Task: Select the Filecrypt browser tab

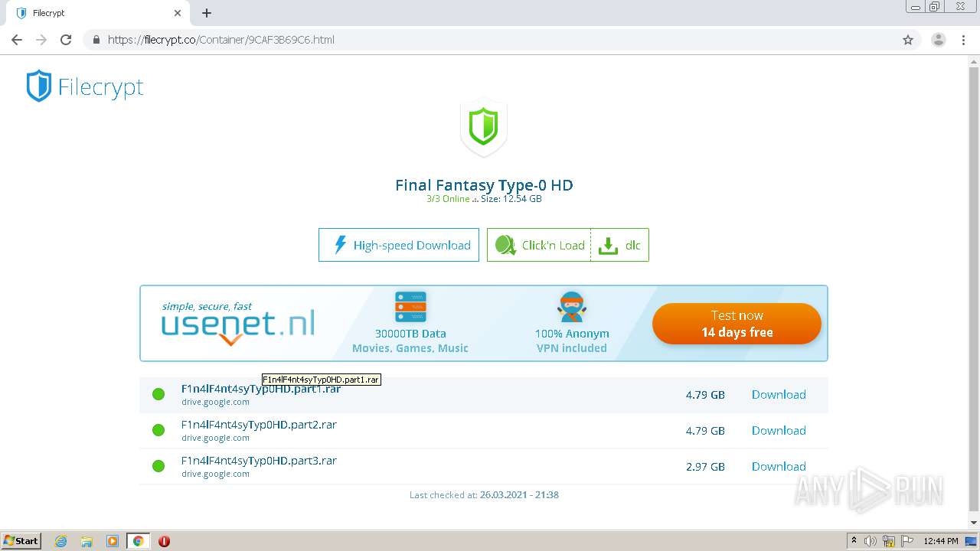Action: (98, 13)
